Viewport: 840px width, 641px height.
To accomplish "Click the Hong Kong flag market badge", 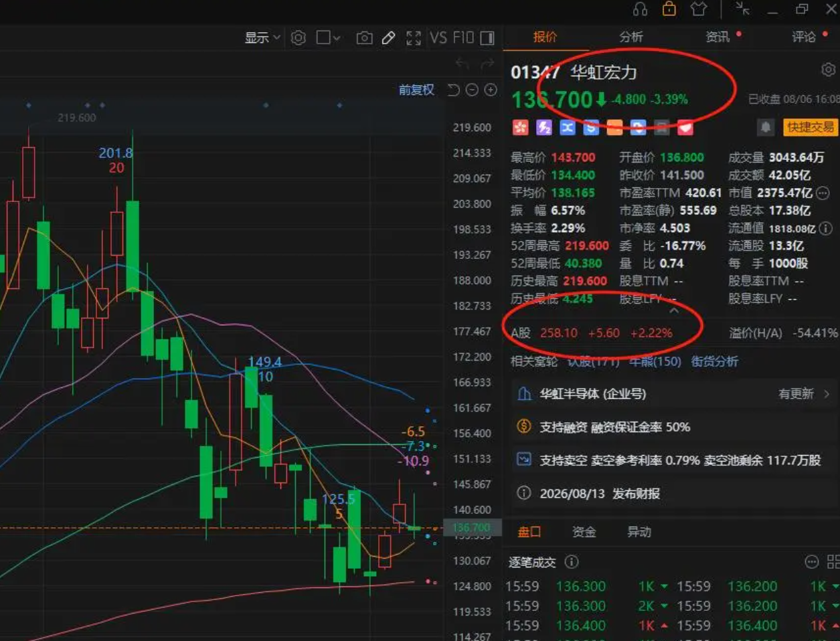I will point(520,128).
